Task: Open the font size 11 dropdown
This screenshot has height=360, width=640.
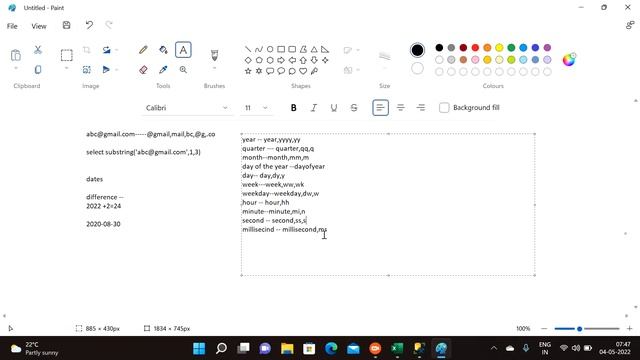Action: (x=257, y=108)
